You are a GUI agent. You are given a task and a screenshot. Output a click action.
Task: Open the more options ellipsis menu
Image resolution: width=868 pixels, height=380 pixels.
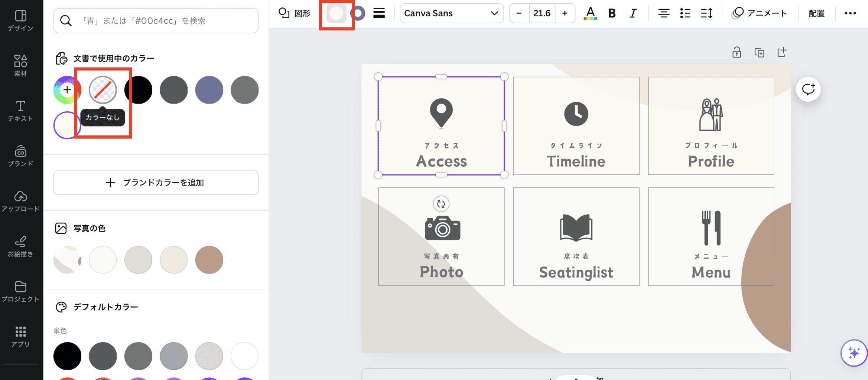coord(850,13)
